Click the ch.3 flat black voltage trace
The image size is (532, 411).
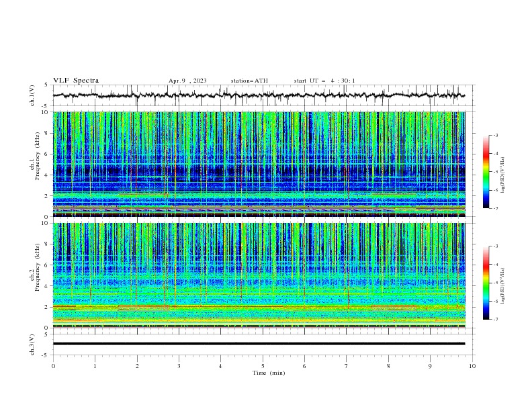259,344
